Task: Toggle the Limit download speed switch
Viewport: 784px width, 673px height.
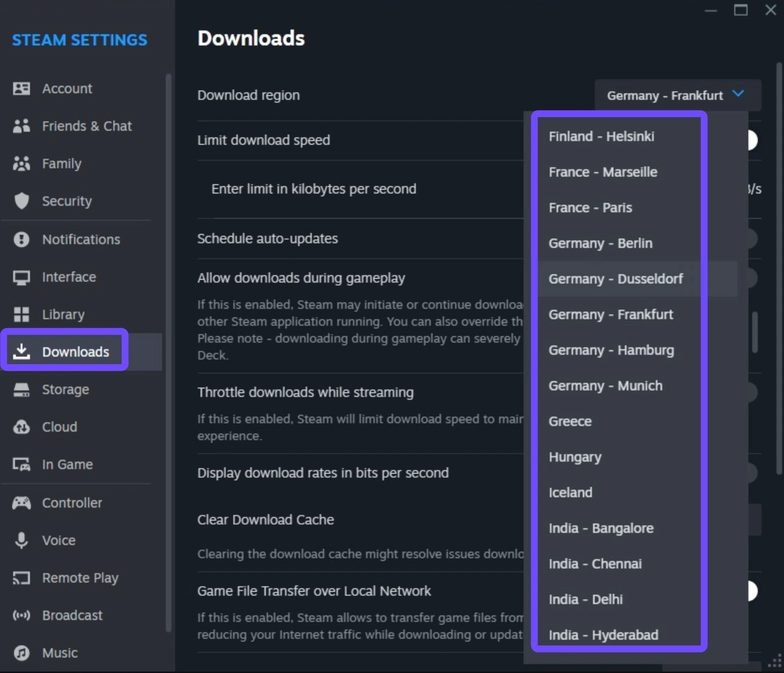Action: [751, 140]
